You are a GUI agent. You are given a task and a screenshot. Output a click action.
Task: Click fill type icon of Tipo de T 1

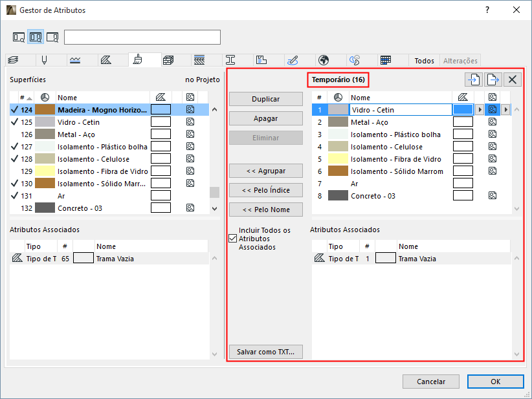pos(319,258)
